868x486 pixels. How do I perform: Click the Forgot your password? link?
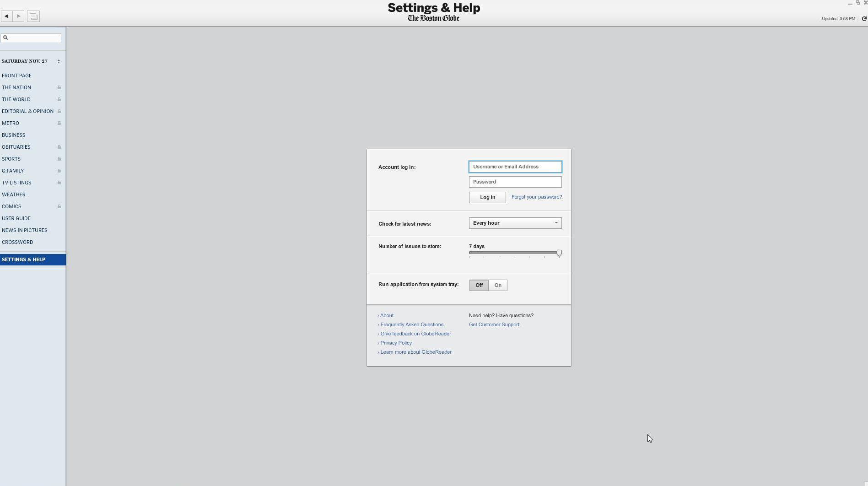tap(537, 197)
